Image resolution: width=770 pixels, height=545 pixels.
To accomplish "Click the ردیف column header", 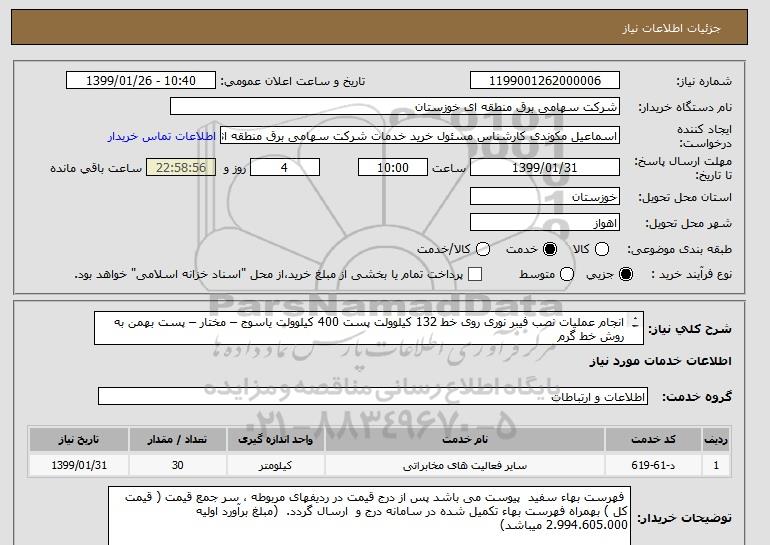I will click(716, 439).
